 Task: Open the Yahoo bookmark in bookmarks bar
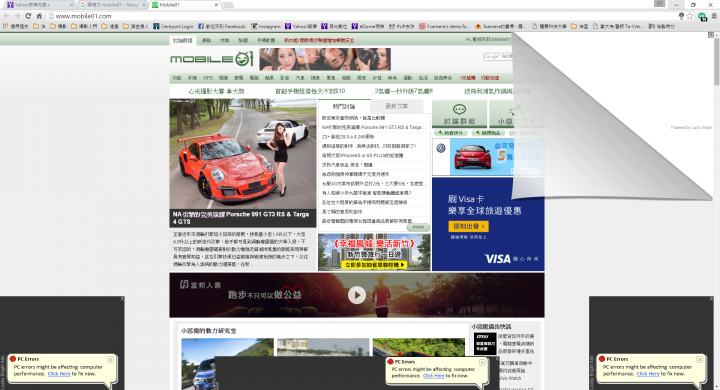pos(300,27)
